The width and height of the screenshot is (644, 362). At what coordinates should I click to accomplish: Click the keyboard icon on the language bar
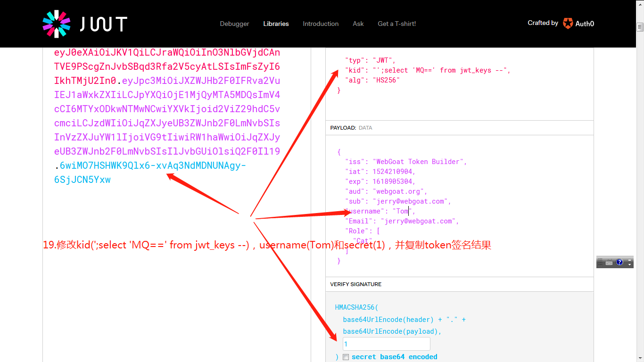point(609,263)
